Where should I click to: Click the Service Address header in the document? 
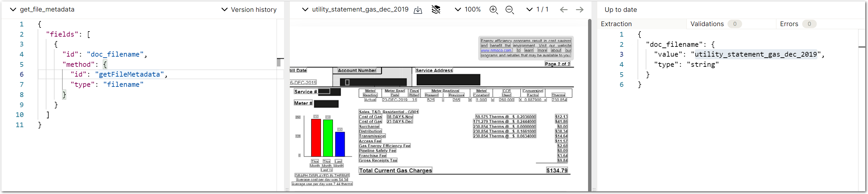(434, 70)
